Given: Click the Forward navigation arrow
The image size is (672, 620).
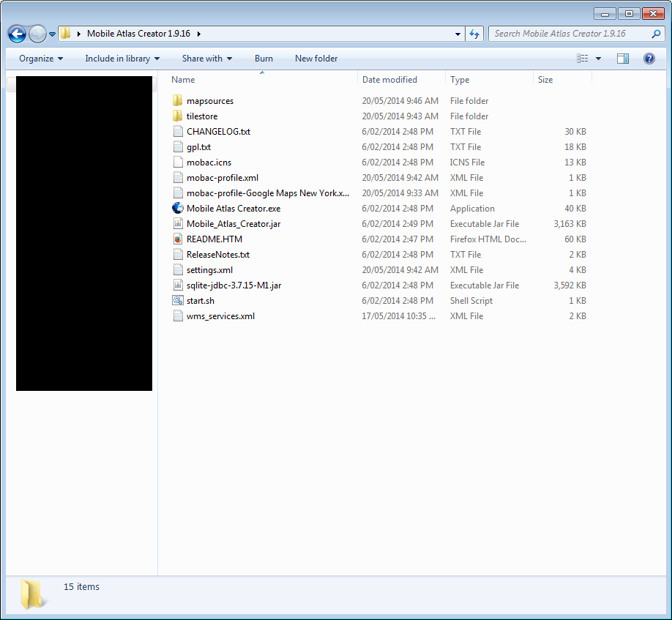Looking at the screenshot, I should click(37, 34).
